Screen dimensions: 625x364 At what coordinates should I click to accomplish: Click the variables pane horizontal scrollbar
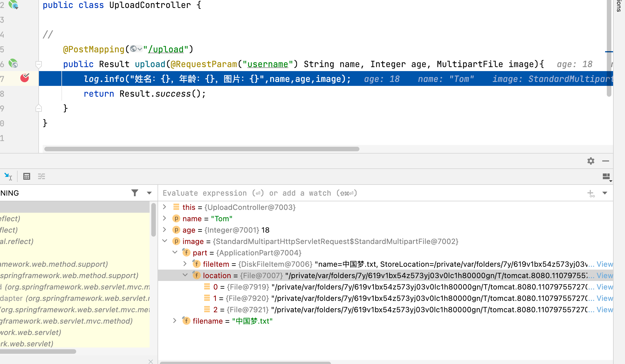pyautogui.click(x=245, y=363)
